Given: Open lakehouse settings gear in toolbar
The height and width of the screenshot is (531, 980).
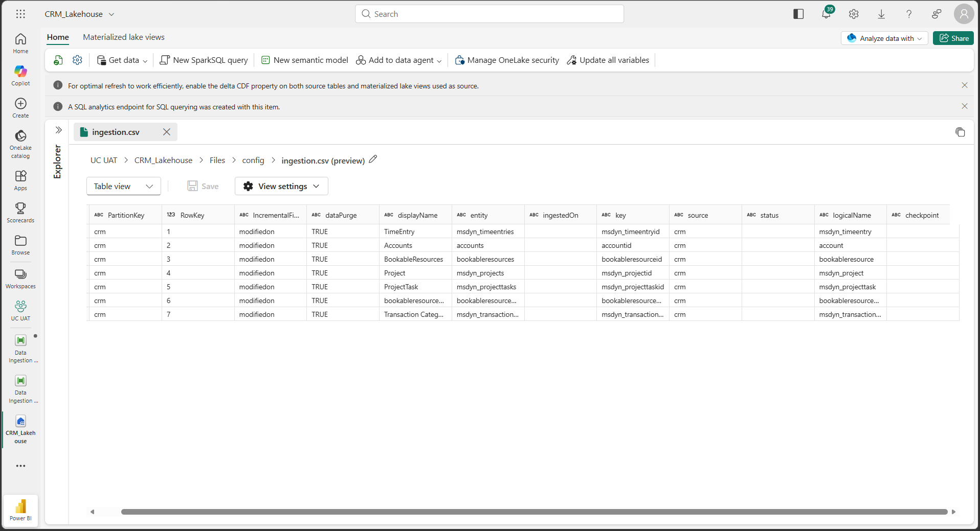Looking at the screenshot, I should [77, 60].
